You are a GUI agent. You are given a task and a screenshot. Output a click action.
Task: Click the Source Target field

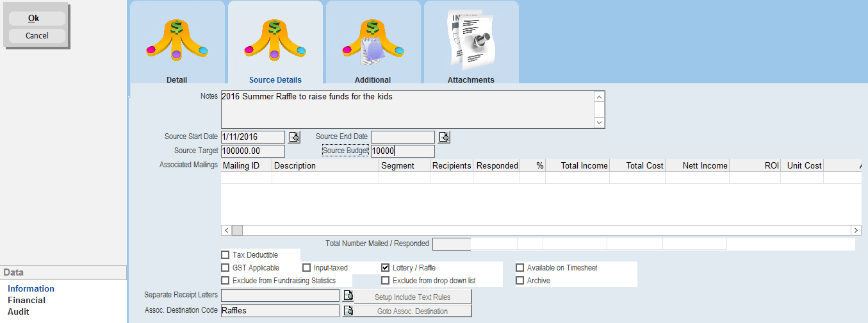253,151
